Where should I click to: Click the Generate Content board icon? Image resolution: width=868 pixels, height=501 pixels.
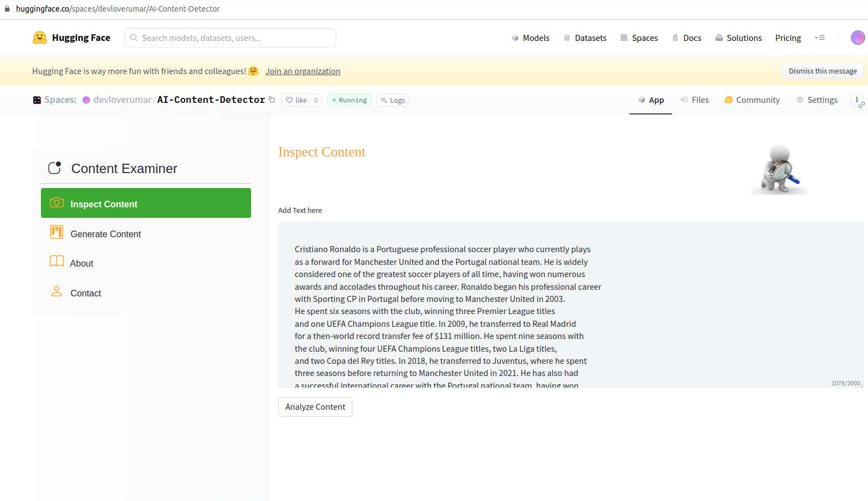tap(56, 232)
